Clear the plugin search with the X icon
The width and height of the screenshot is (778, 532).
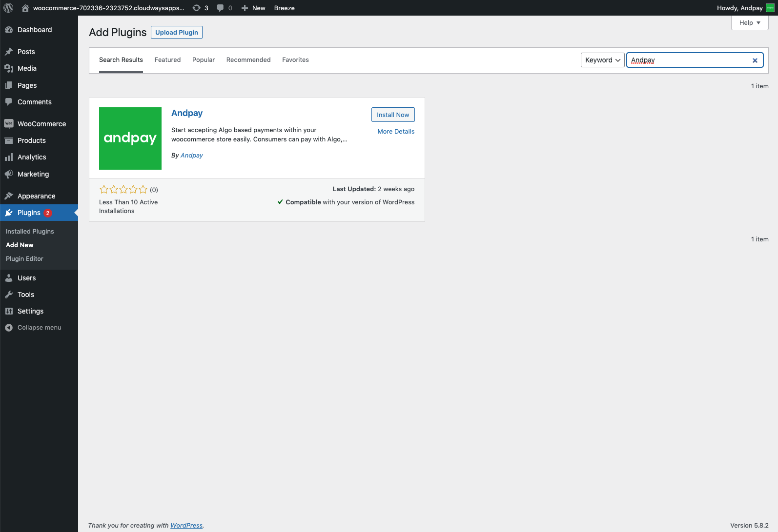(x=755, y=60)
